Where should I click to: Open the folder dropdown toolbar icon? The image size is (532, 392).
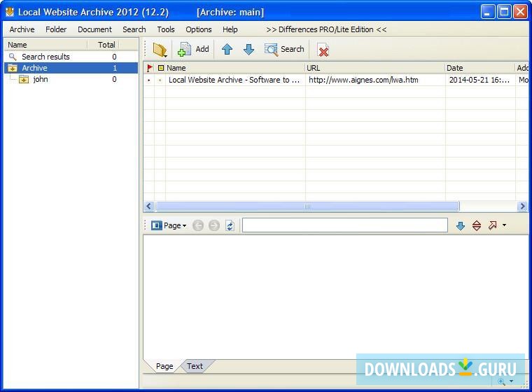point(160,50)
